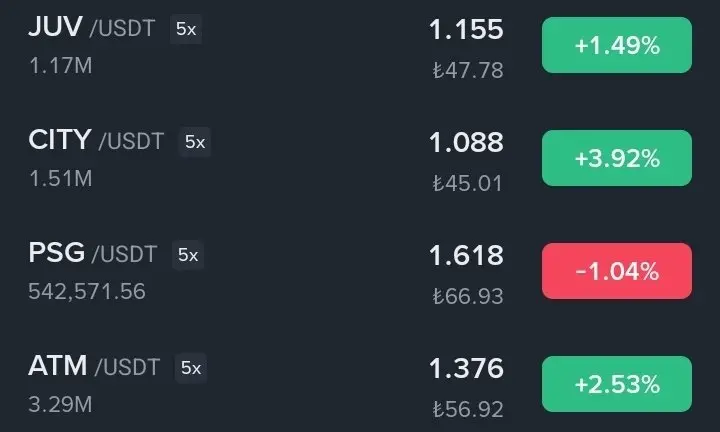Tap the 5x leverage badge next to ATM

coord(191,368)
